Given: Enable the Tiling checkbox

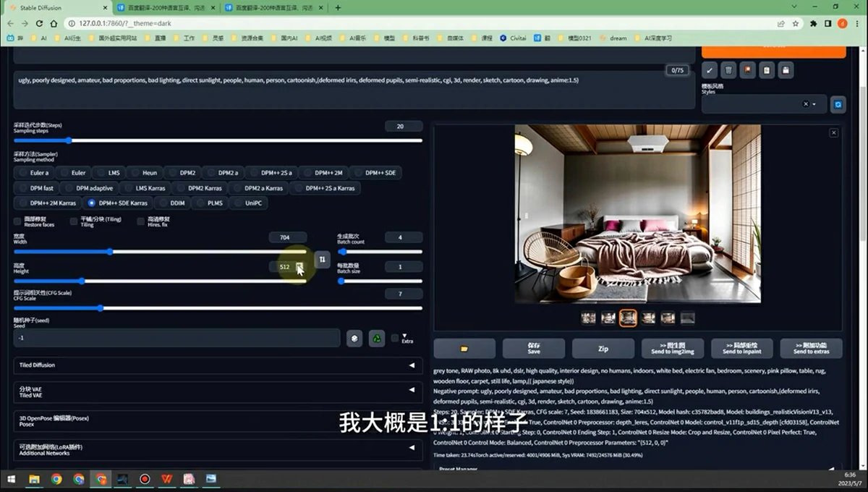Looking at the screenshot, I should [73, 221].
